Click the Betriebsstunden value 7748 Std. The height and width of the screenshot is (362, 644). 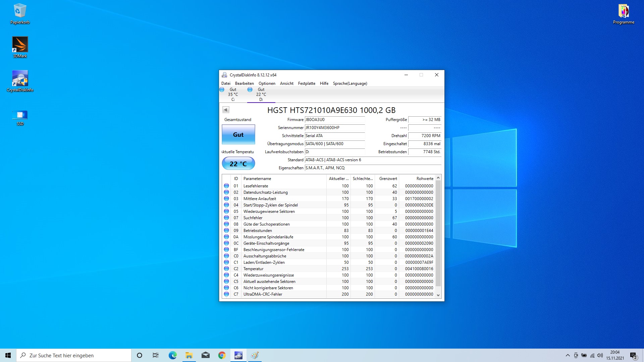tap(425, 152)
